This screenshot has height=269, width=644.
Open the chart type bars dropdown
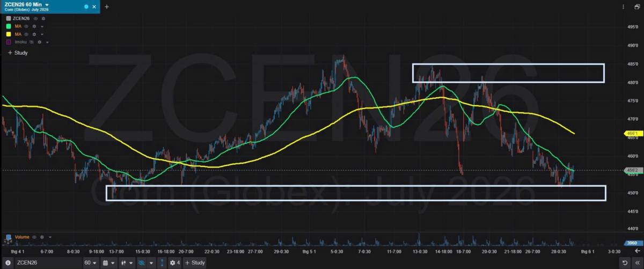coord(127,263)
